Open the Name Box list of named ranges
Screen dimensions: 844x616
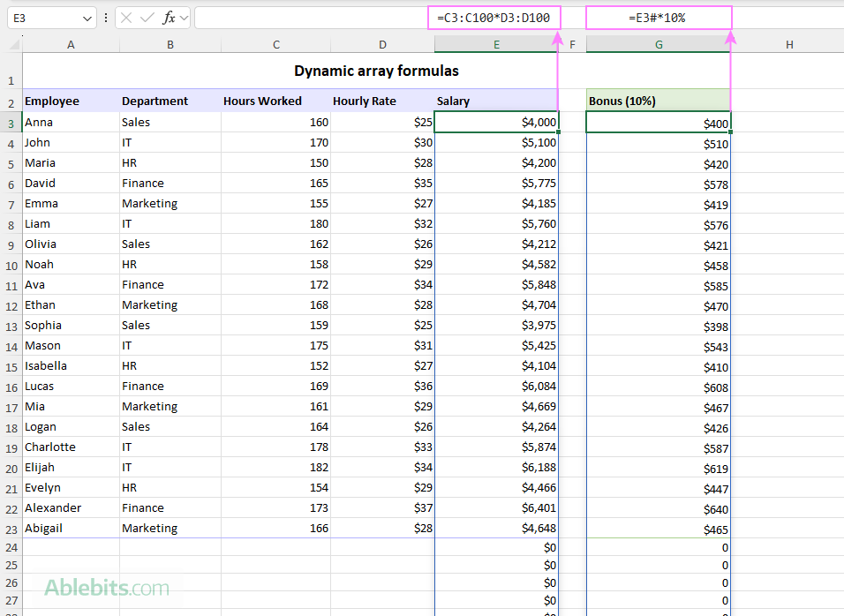[x=87, y=17]
